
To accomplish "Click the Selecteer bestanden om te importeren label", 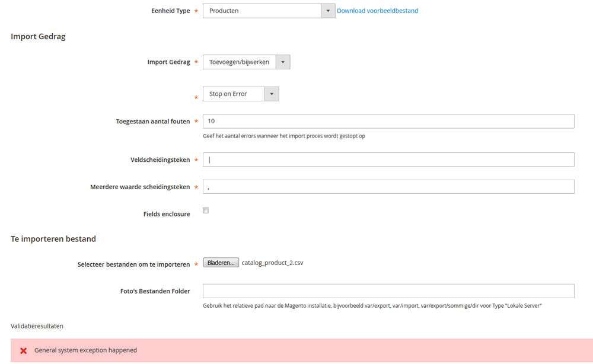I will [133, 264].
